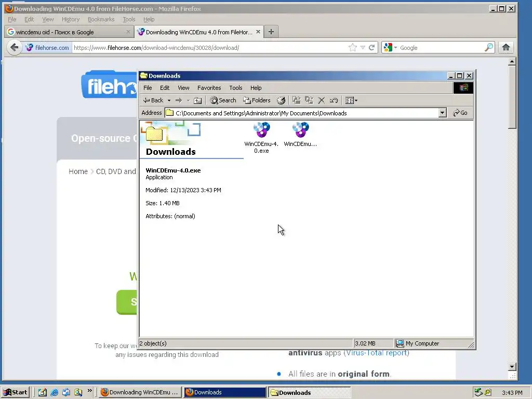This screenshot has height=399, width=532.
Task: Switch to the Firefox-icon Downloads taskbar button
Action: coord(224,392)
